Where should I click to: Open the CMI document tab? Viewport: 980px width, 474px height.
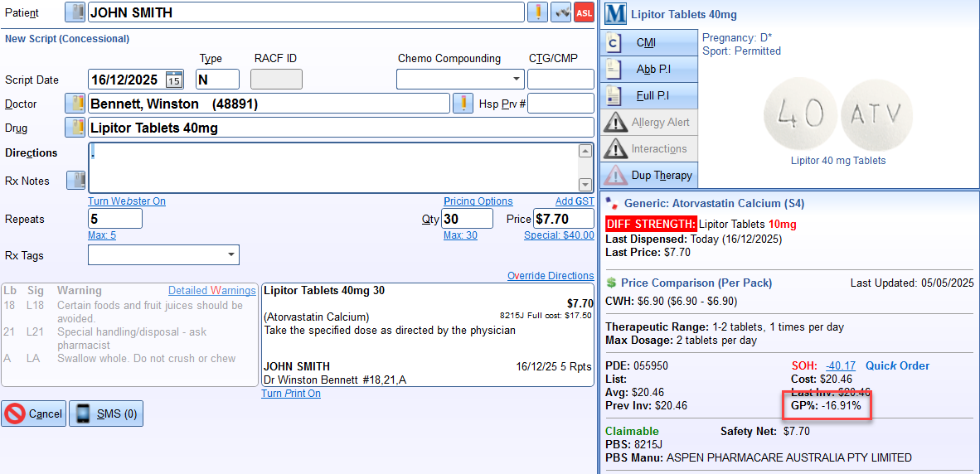(649, 43)
